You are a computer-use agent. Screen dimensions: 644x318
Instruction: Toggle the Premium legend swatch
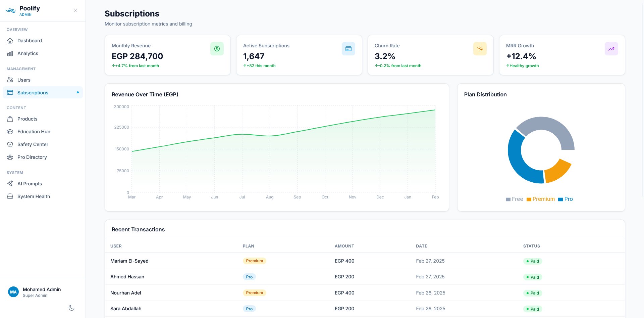(529, 199)
